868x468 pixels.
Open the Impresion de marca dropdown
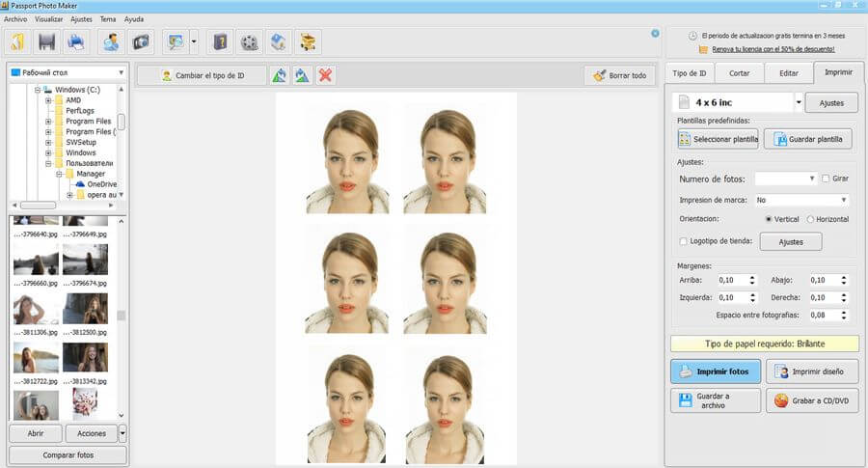[x=844, y=200]
